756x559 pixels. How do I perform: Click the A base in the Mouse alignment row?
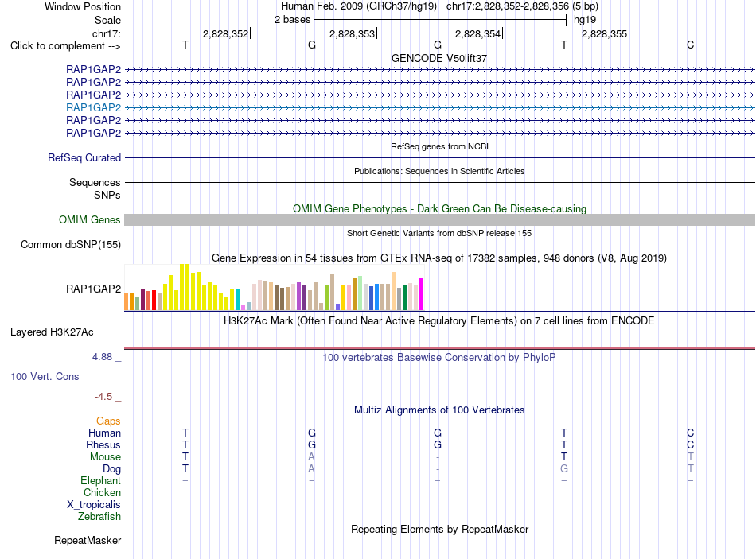(x=311, y=456)
